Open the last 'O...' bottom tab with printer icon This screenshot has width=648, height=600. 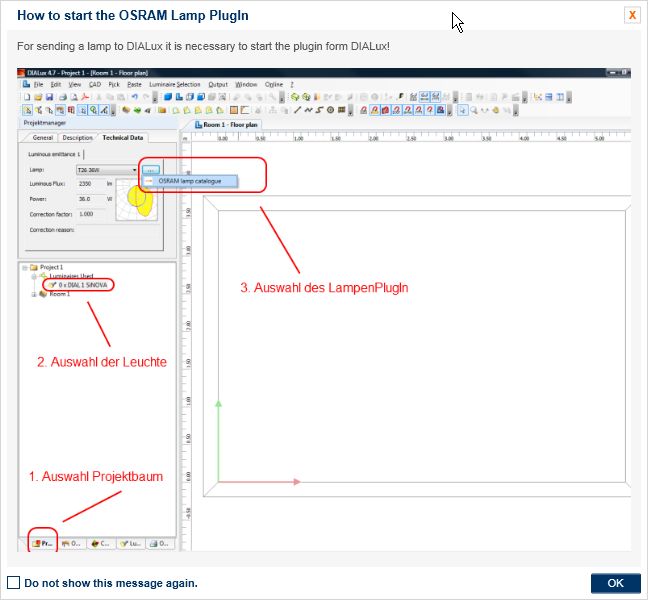pyautogui.click(x=160, y=543)
